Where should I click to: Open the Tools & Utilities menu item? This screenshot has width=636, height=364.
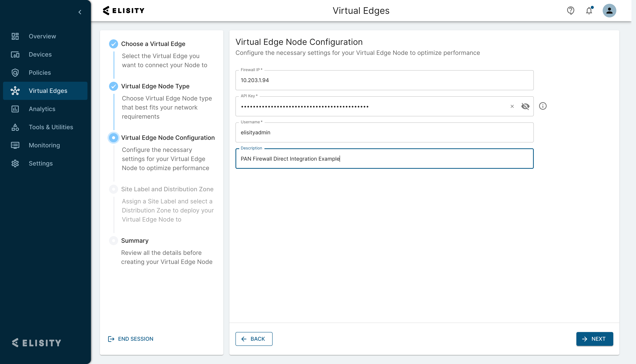coord(45,127)
